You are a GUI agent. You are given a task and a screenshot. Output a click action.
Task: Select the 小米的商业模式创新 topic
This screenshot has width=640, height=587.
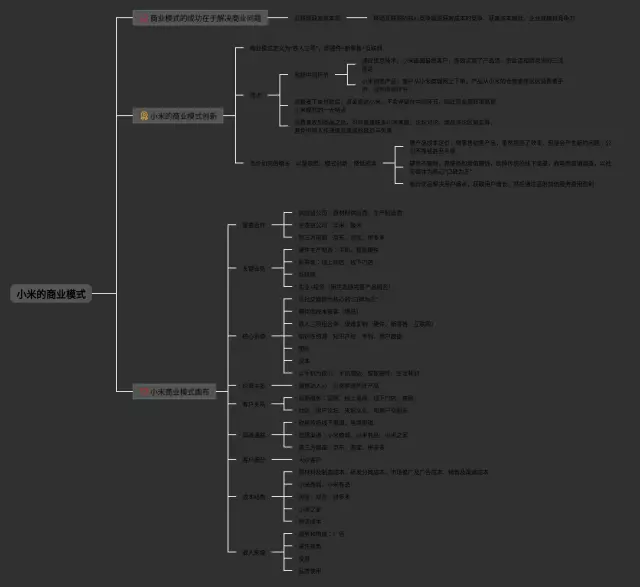[178, 116]
